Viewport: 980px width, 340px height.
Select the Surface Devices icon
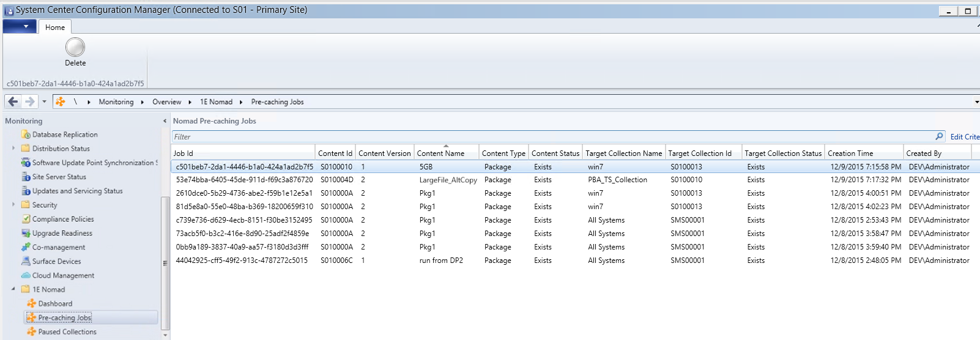(x=26, y=261)
